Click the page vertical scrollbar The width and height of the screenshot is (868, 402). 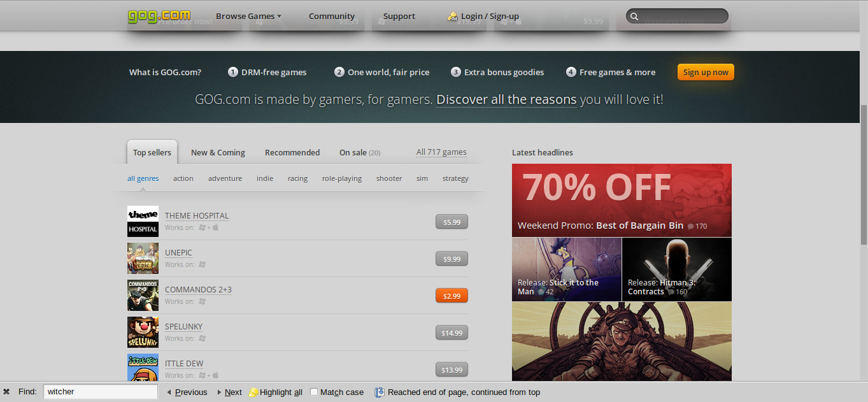(x=864, y=174)
